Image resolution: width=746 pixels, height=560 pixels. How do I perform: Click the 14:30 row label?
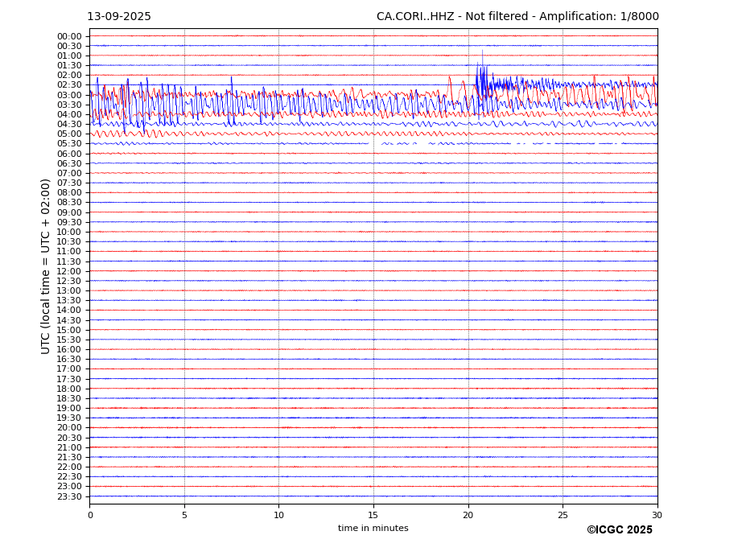[69, 321]
